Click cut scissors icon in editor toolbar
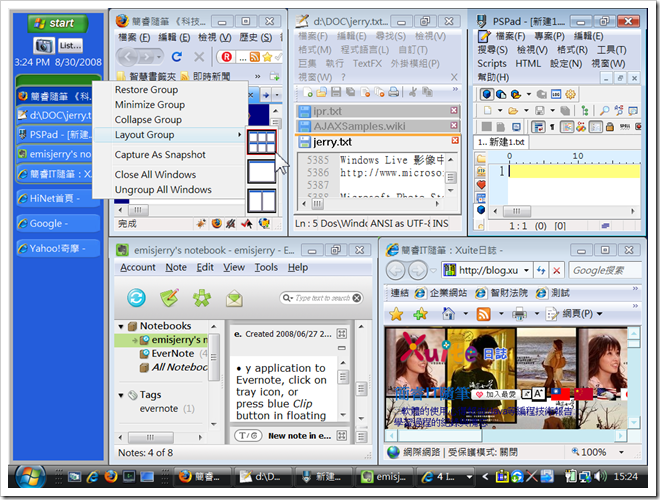Screen dimensions: 660x500 [413, 92]
